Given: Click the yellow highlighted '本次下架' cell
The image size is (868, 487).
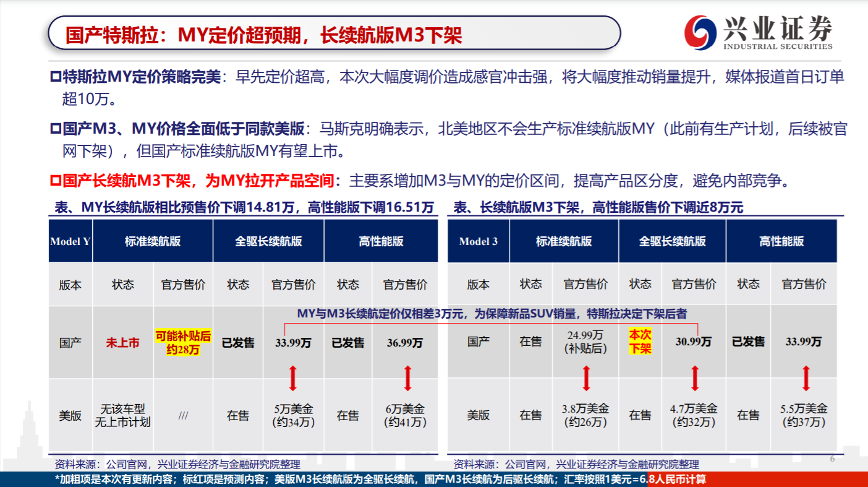Looking at the screenshot, I should (640, 341).
